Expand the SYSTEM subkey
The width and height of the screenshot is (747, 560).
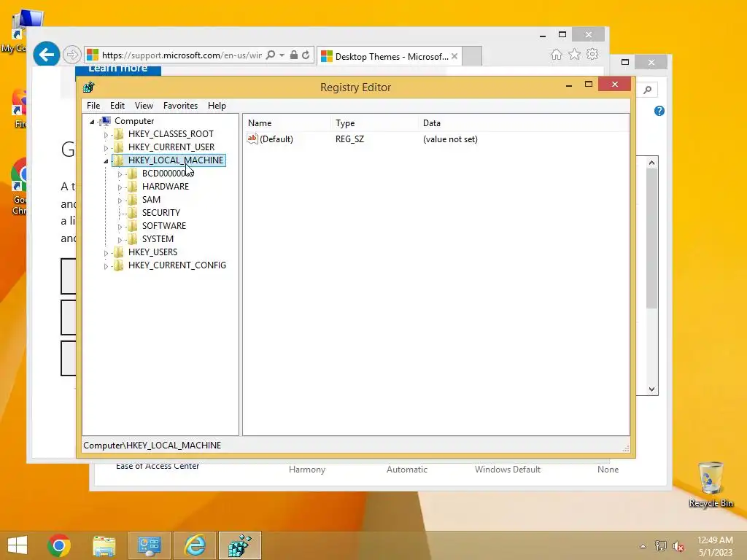point(120,240)
